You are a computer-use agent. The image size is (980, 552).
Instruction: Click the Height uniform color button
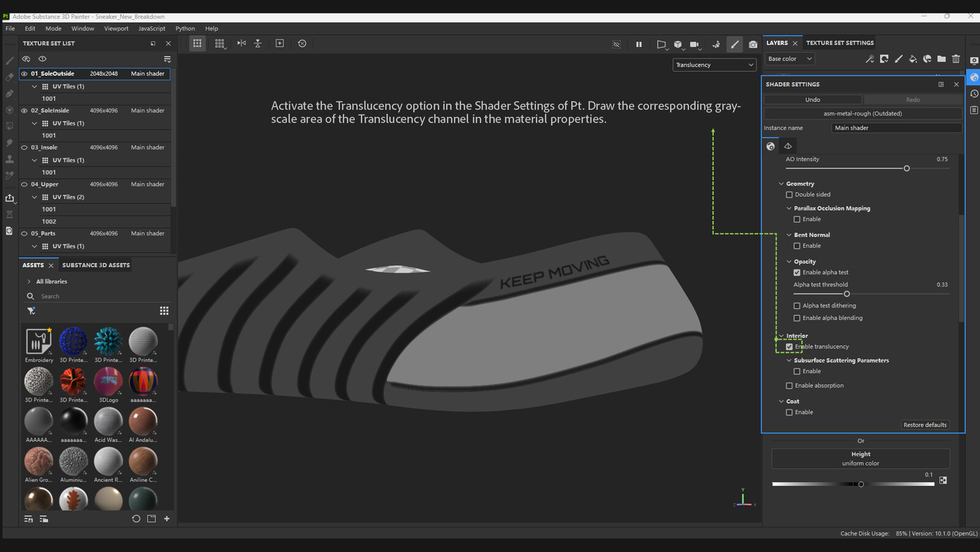[861, 459]
